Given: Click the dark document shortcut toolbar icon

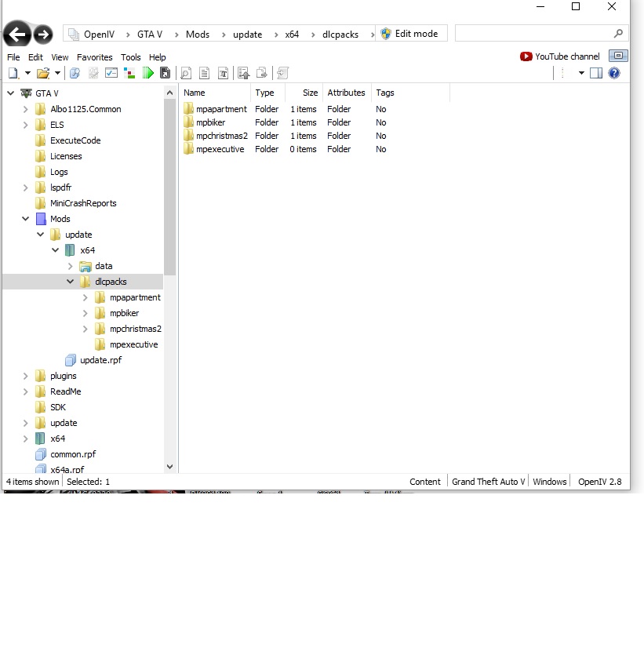Looking at the screenshot, I should pyautogui.click(x=166, y=73).
